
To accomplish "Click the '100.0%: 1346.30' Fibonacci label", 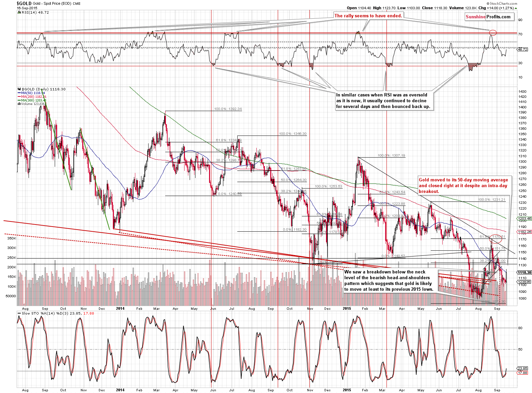I will click(293, 134).
